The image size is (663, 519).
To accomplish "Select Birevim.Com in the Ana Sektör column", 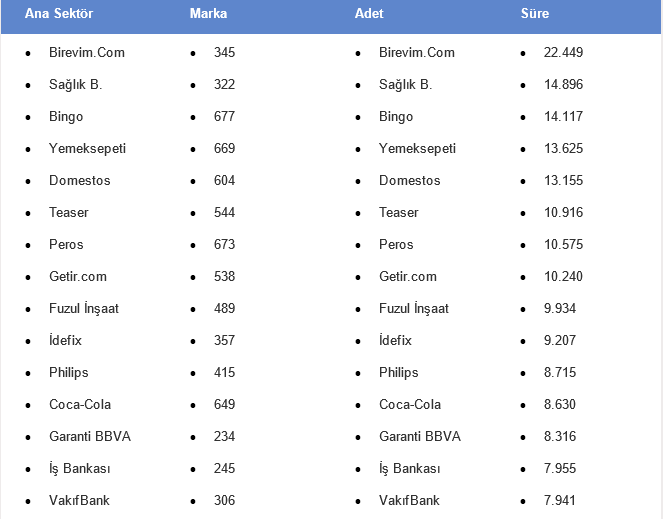I will (x=87, y=52).
